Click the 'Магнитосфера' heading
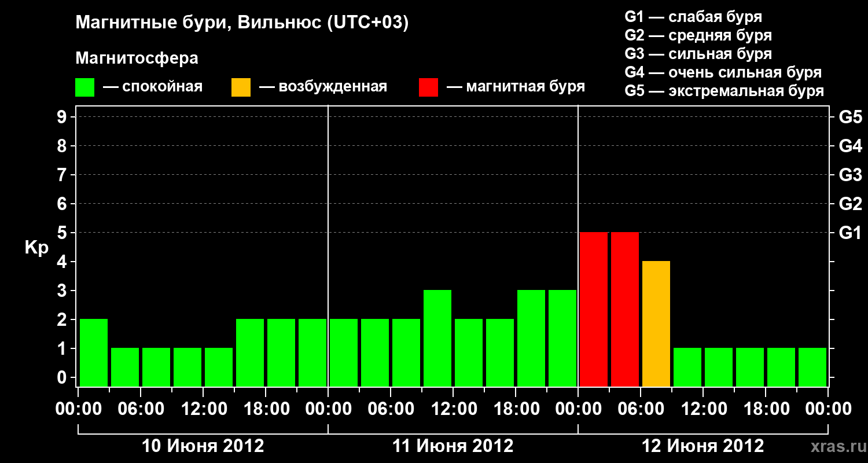This screenshot has width=868, height=463. 137,58
